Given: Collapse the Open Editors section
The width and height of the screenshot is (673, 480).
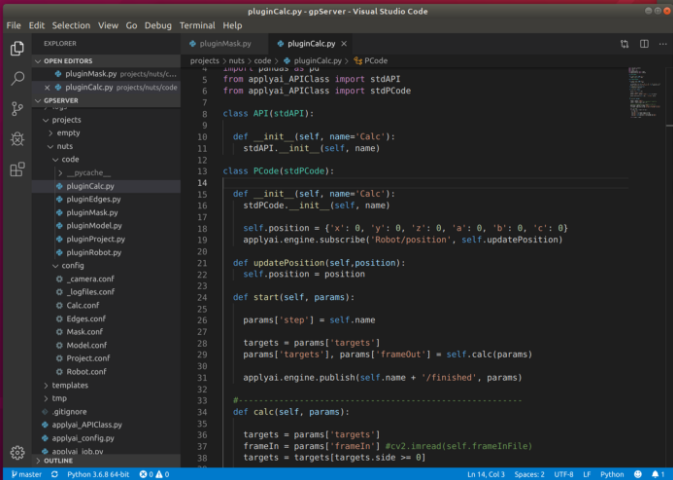Looking at the screenshot, I should pos(106,61).
